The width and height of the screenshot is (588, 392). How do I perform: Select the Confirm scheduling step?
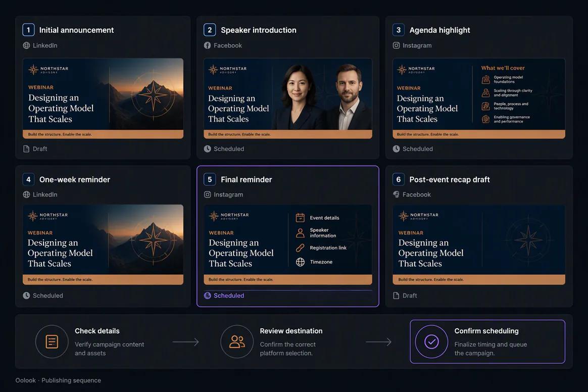pyautogui.click(x=487, y=341)
